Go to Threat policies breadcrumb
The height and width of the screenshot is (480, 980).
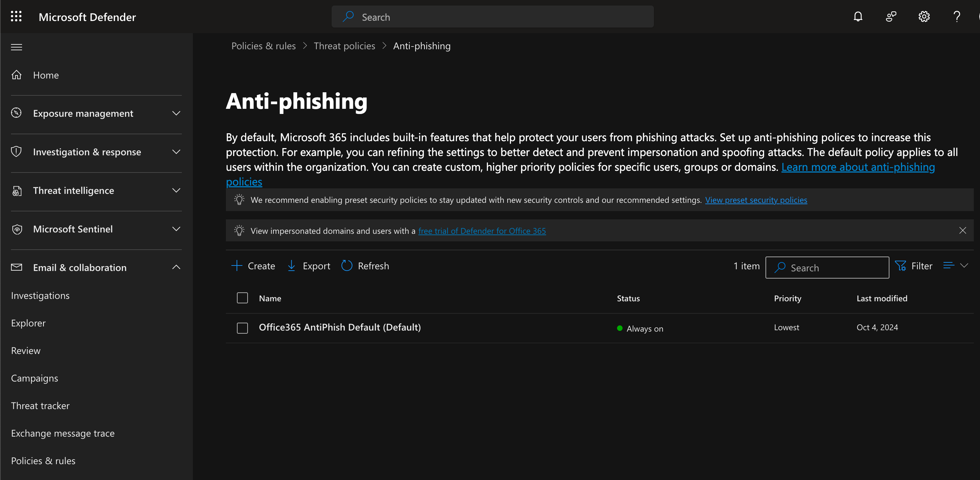click(344, 46)
